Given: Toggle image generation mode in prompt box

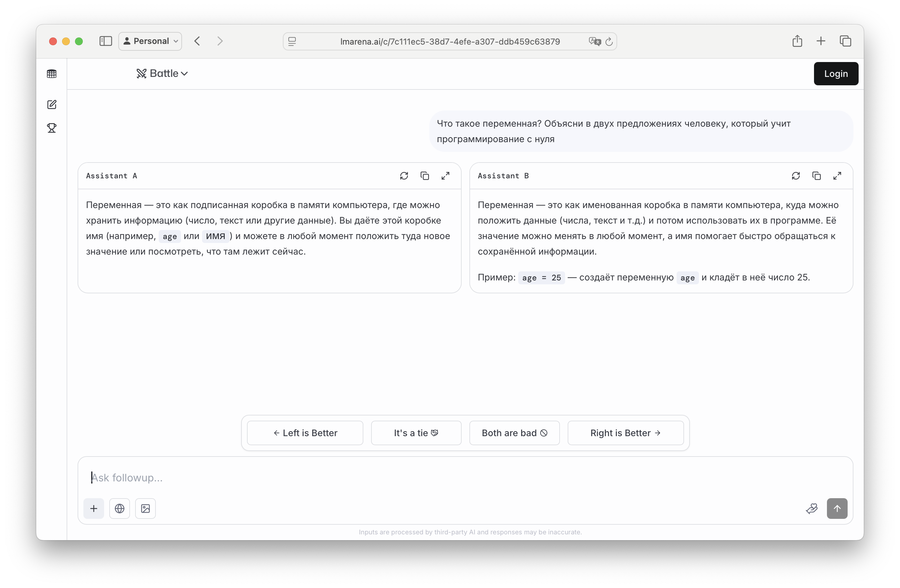Looking at the screenshot, I should click(145, 508).
